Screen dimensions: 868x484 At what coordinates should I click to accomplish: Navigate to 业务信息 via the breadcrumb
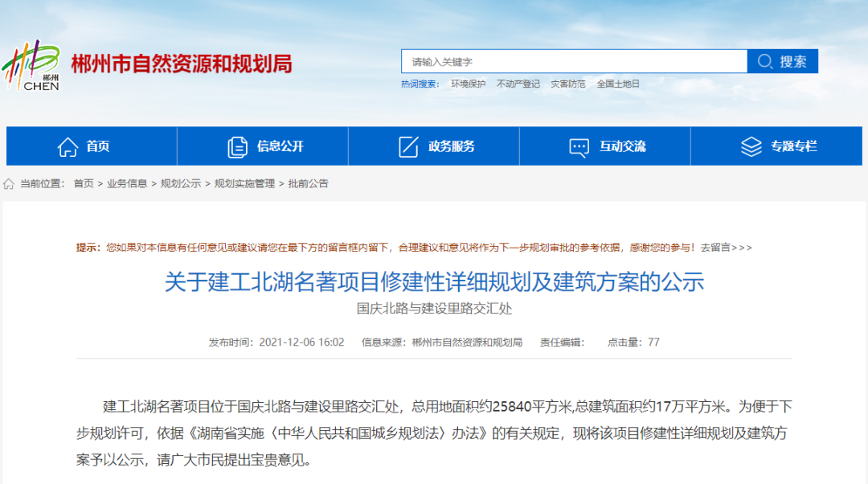click(x=127, y=184)
